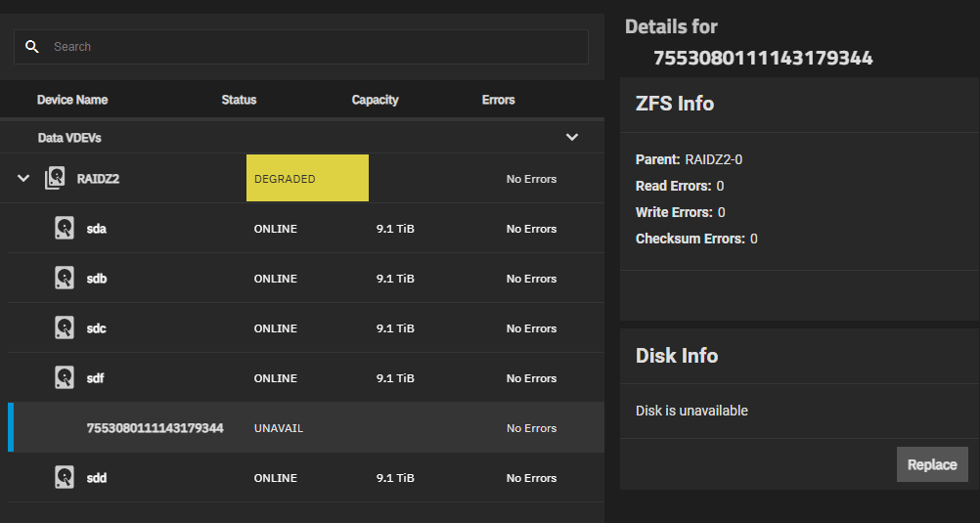
Task: Click the Write Errors: 0 line
Action: point(680,212)
